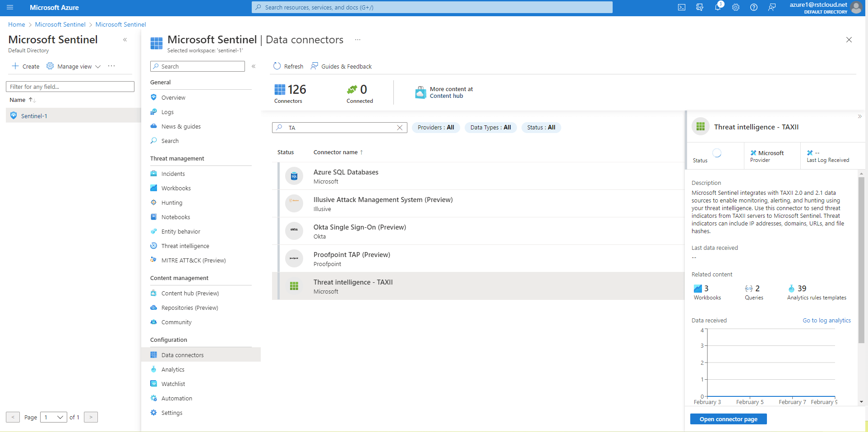Collapse the data connectors menu pane
Screen dimensions: 868x432
pyautogui.click(x=254, y=66)
